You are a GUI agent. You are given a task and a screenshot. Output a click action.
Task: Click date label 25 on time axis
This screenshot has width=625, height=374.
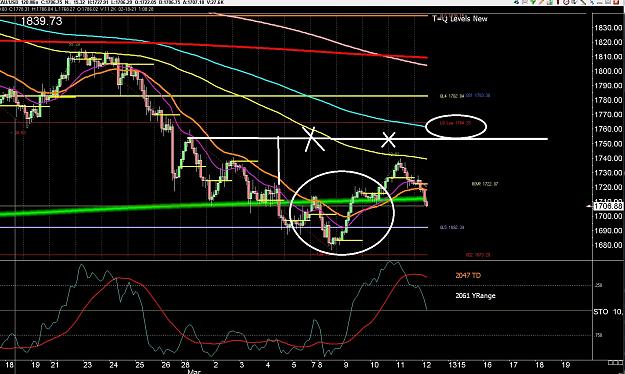tap(140, 365)
